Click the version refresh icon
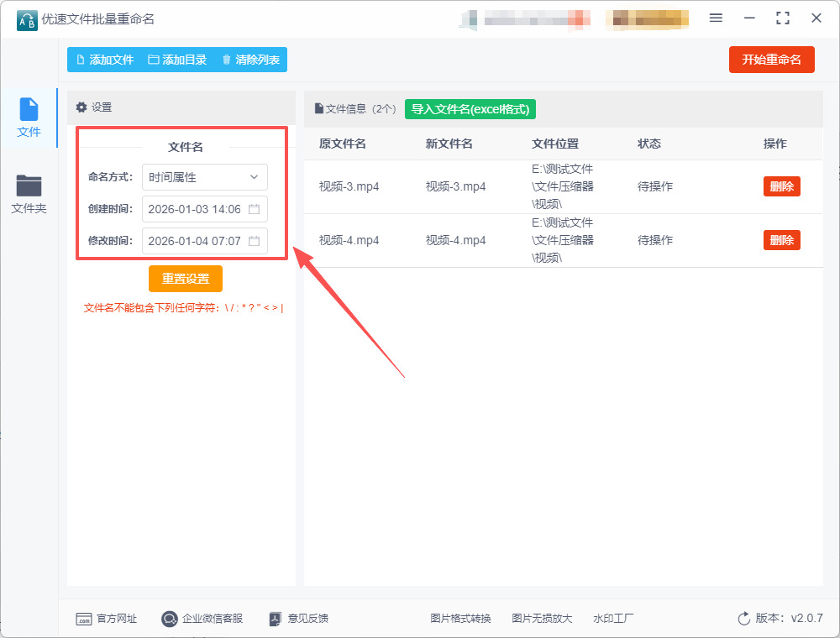This screenshot has height=638, width=840. (744, 619)
